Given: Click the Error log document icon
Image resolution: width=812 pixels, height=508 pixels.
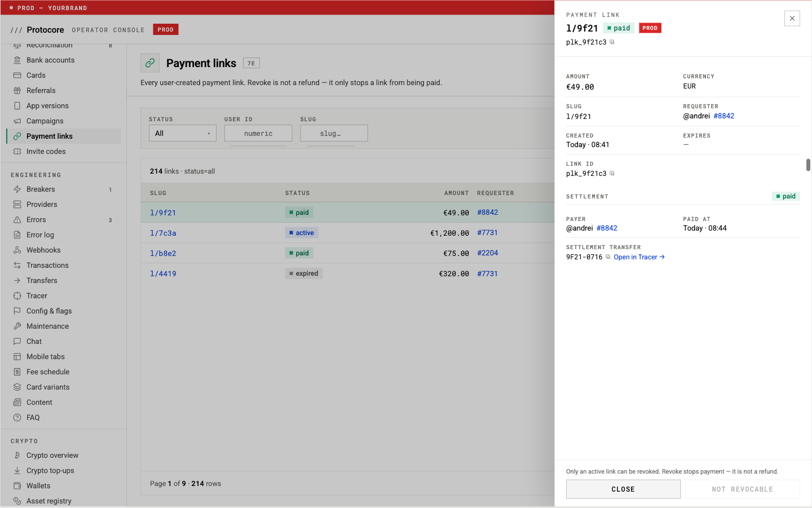Looking at the screenshot, I should (x=17, y=235).
